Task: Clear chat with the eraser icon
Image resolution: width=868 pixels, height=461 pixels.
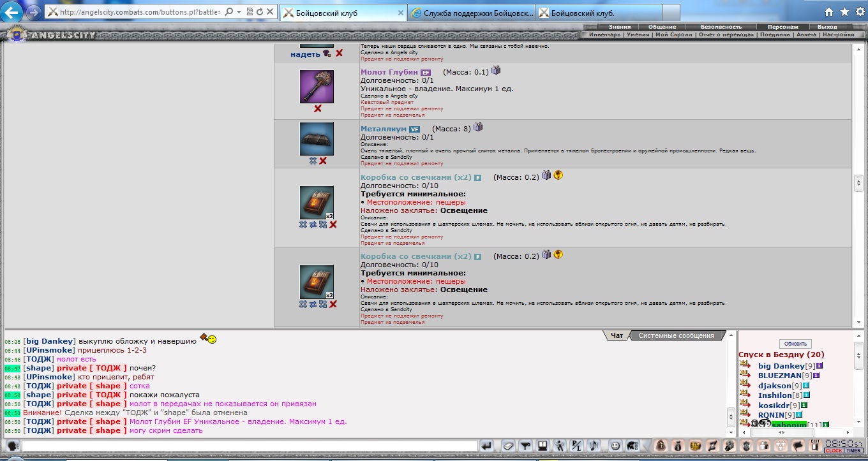Action: click(508, 445)
